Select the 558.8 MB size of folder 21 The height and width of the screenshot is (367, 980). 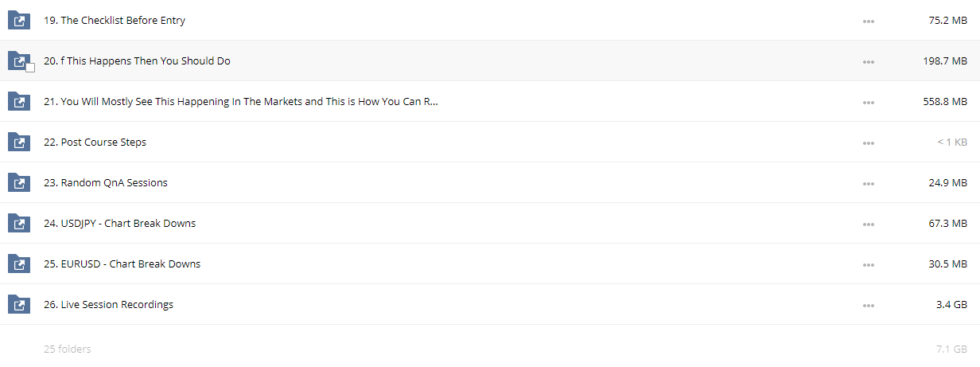coord(943,102)
